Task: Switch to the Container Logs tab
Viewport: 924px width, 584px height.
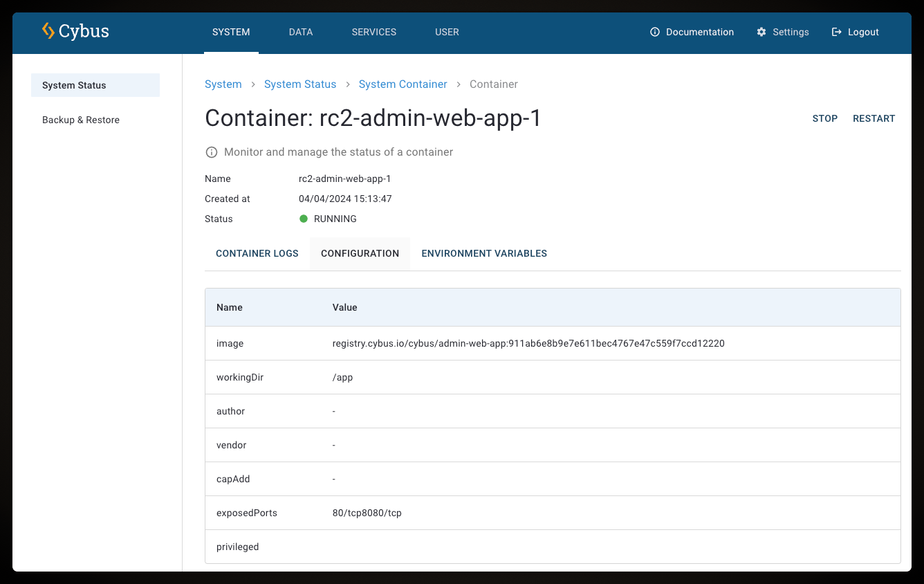Action: [x=257, y=253]
